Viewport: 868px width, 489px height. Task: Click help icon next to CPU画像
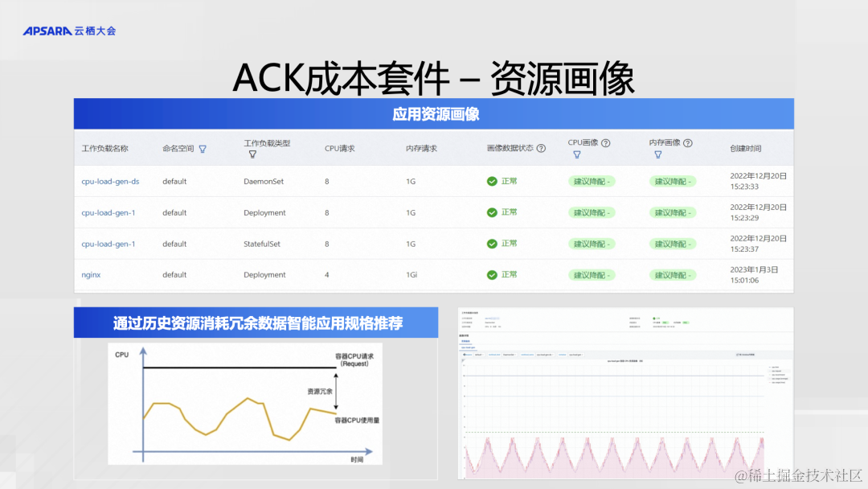tap(606, 143)
